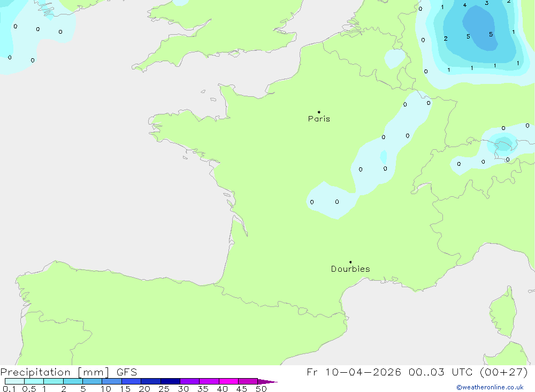Pick the 15–20 mm blue legend swatch
Viewport: 535px width, 392px height.
(x=132, y=381)
